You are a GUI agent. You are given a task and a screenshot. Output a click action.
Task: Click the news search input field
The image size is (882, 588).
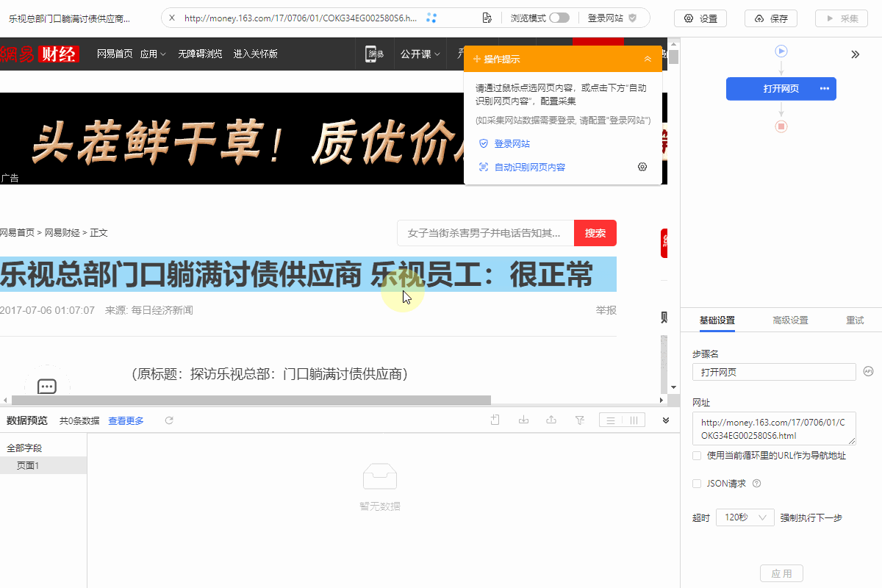tap(485, 233)
